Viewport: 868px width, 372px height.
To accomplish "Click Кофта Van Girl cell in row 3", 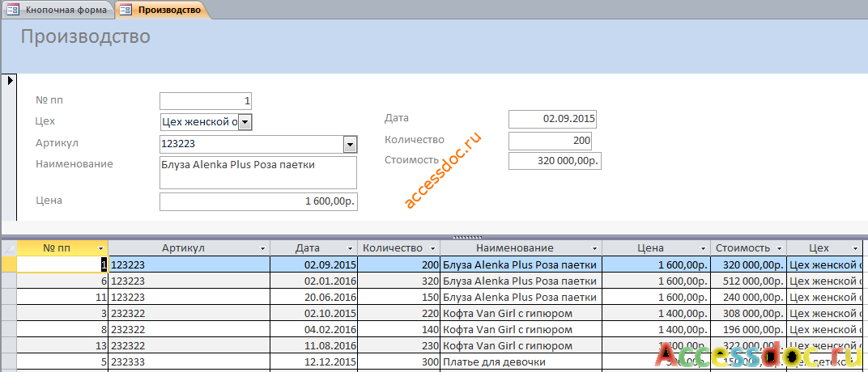I will pos(521,314).
